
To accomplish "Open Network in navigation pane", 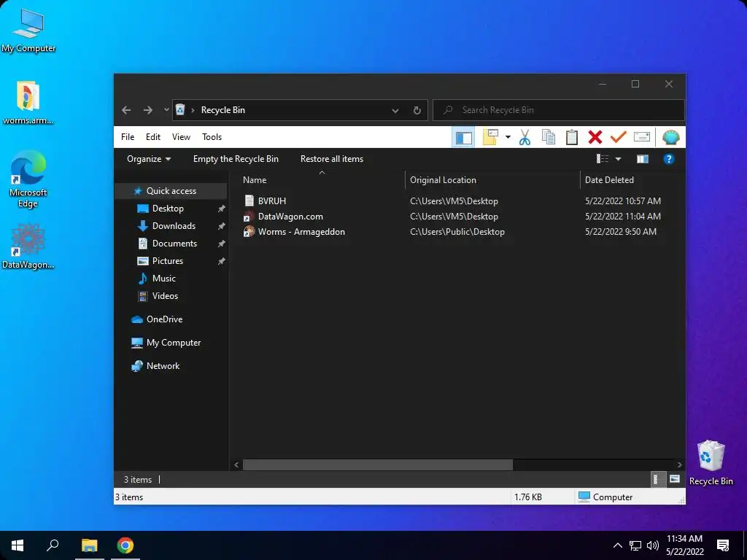I will coord(163,366).
